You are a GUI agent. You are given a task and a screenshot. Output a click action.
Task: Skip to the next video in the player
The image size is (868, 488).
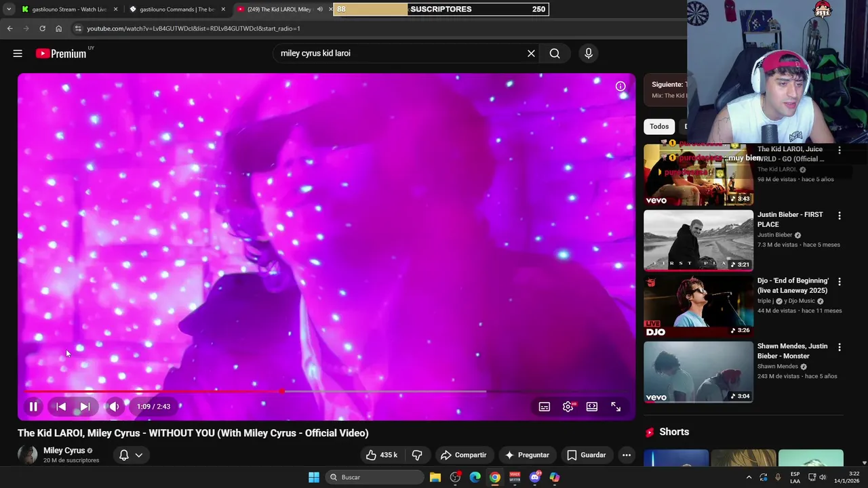[x=85, y=407]
